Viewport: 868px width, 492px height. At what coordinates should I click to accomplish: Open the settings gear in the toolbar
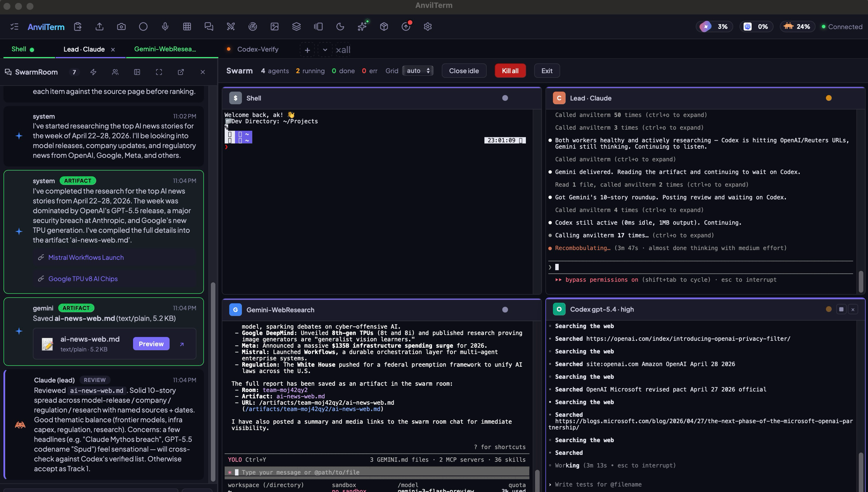428,27
